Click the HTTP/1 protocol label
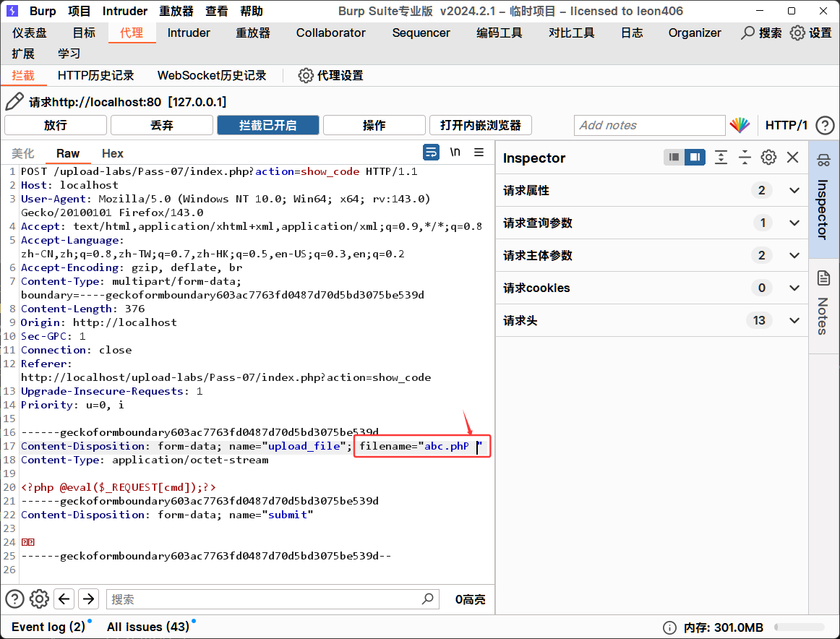840x639 pixels. click(786, 125)
